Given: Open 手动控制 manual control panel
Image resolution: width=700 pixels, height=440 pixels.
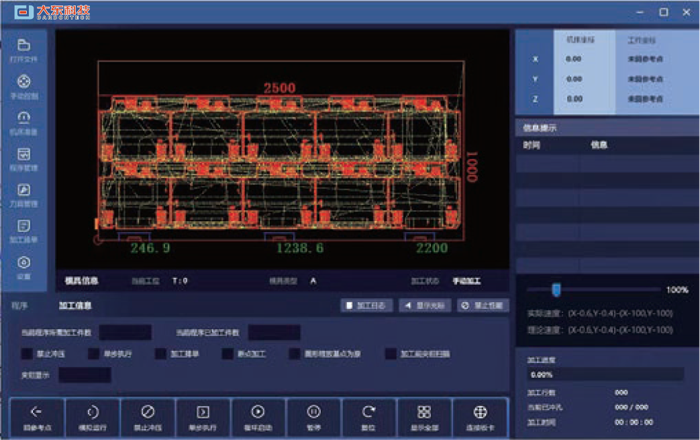Looking at the screenshot, I should pyautogui.click(x=24, y=86).
